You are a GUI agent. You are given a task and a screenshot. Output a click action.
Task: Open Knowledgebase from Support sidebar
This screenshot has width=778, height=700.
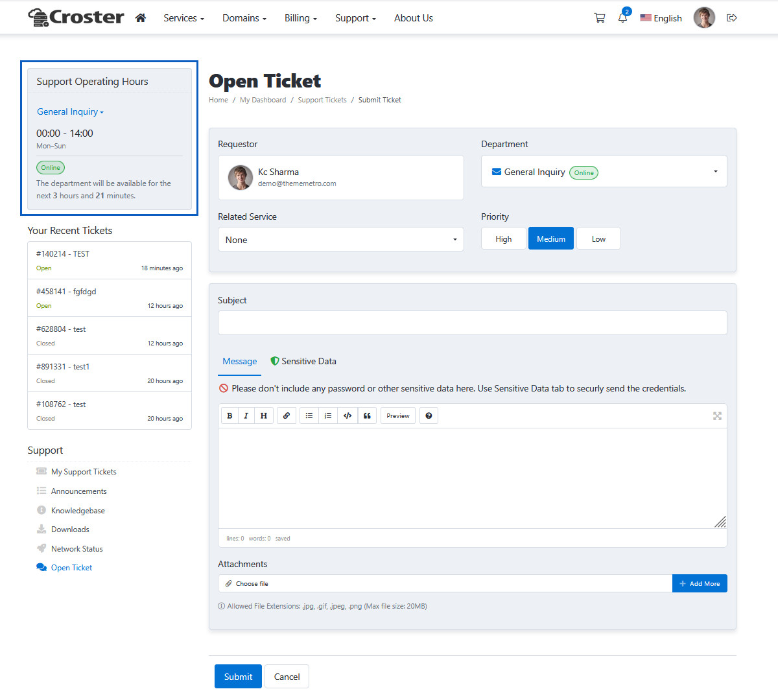click(x=78, y=511)
